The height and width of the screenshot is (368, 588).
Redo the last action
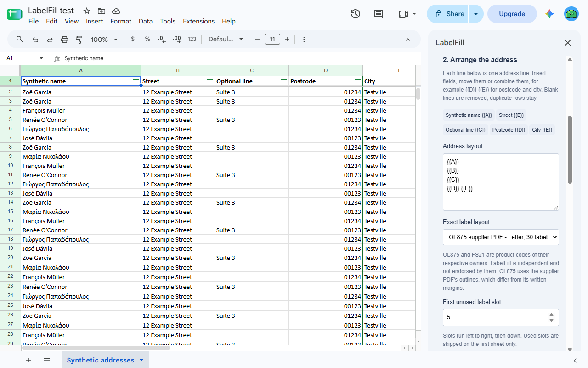[50, 40]
